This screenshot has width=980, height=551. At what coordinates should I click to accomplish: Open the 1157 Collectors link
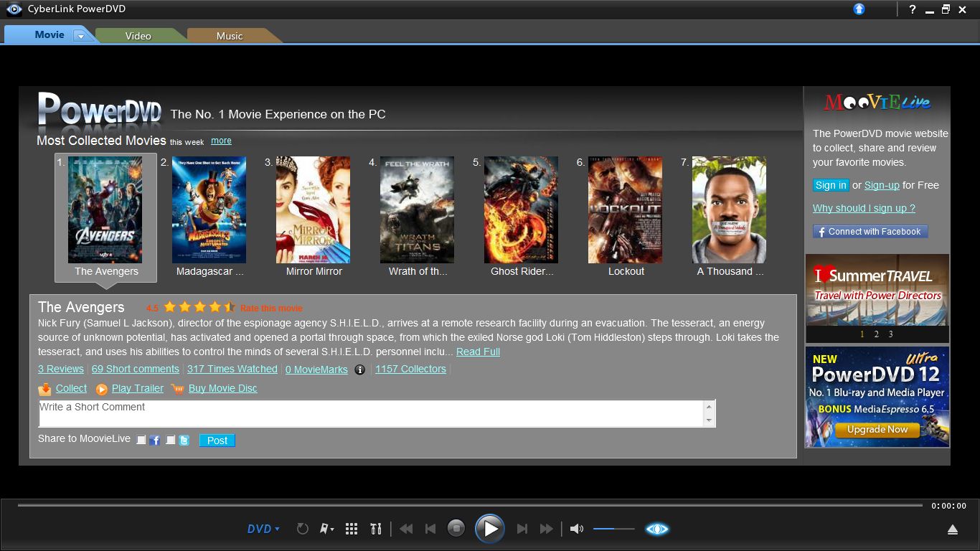[410, 369]
